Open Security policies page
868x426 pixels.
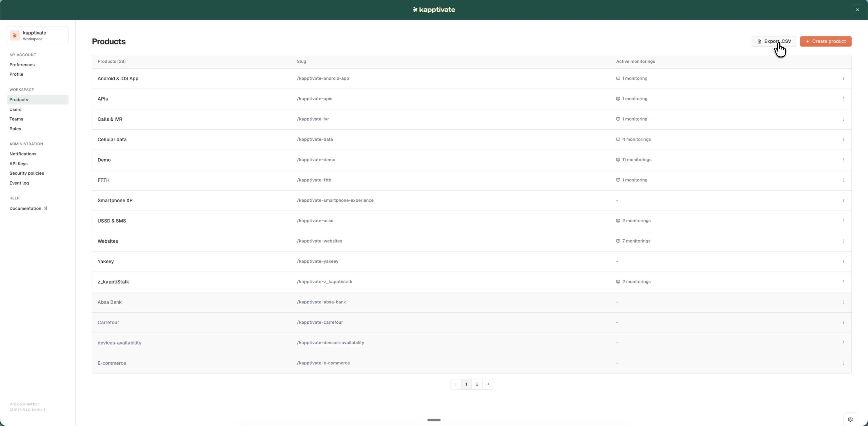click(27, 173)
